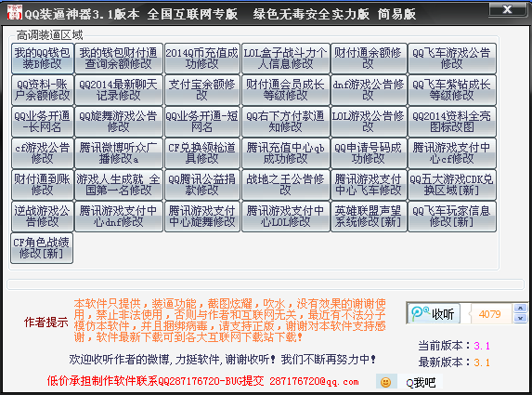532x395 pixels.
Task: Open QQ五大游戏CDK兑换区域[新]
Action: pyautogui.click(x=451, y=185)
